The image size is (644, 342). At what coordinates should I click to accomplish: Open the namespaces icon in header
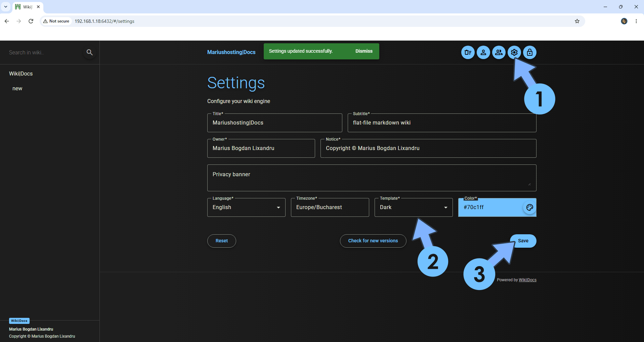[468, 52]
